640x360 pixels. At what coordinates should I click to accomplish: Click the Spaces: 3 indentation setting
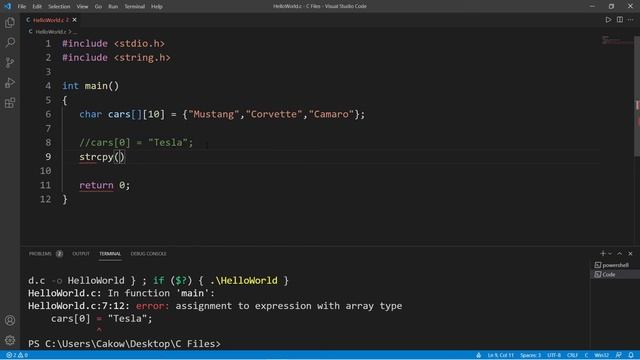(530, 355)
